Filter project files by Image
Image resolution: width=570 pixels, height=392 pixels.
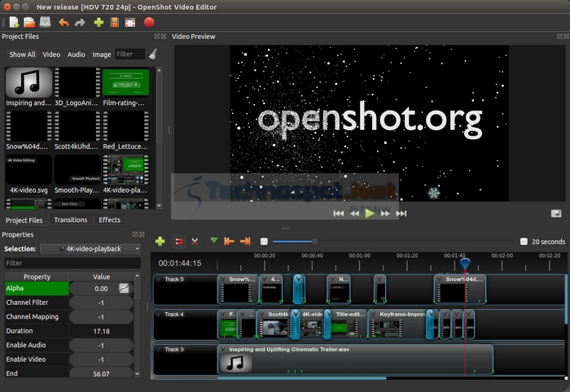pos(102,54)
